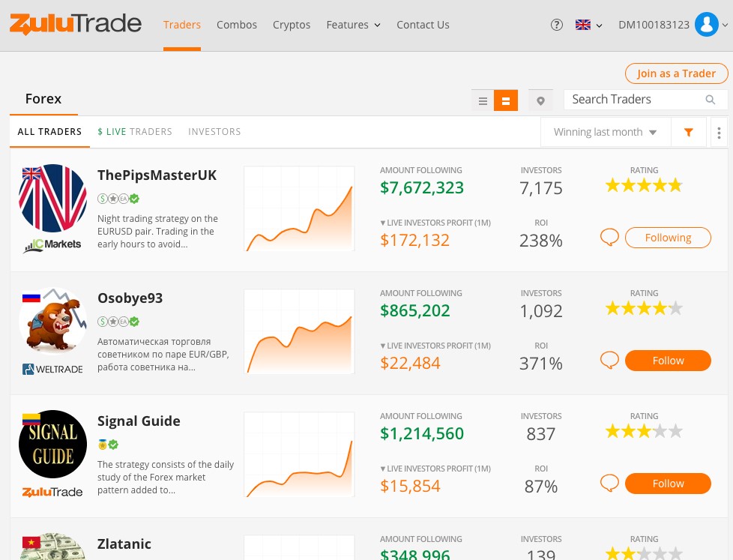Click Osobye93 amount following $865,202

[415, 311]
